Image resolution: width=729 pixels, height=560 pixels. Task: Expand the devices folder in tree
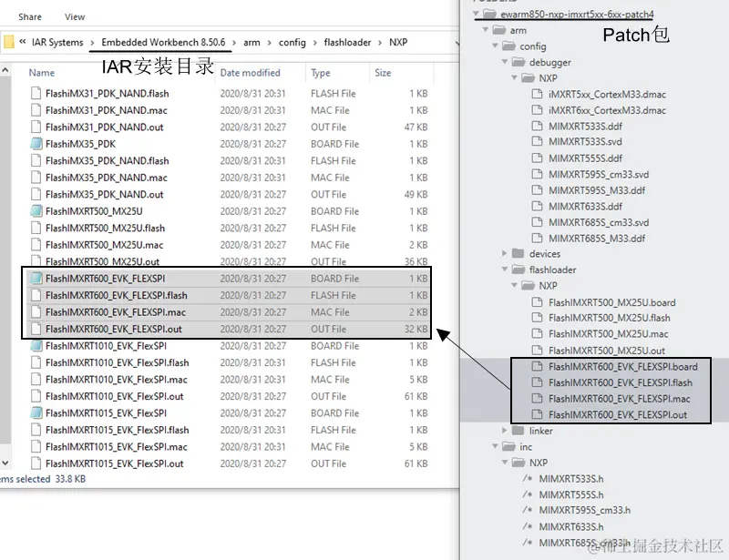pyautogui.click(x=505, y=253)
